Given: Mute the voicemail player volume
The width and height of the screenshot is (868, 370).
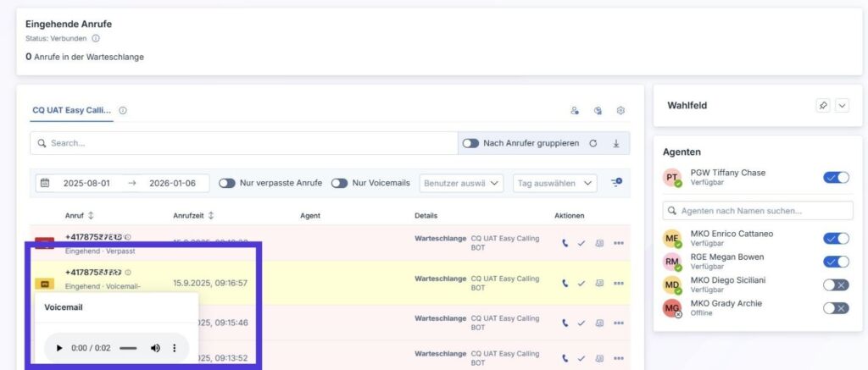Looking at the screenshot, I should [156, 348].
